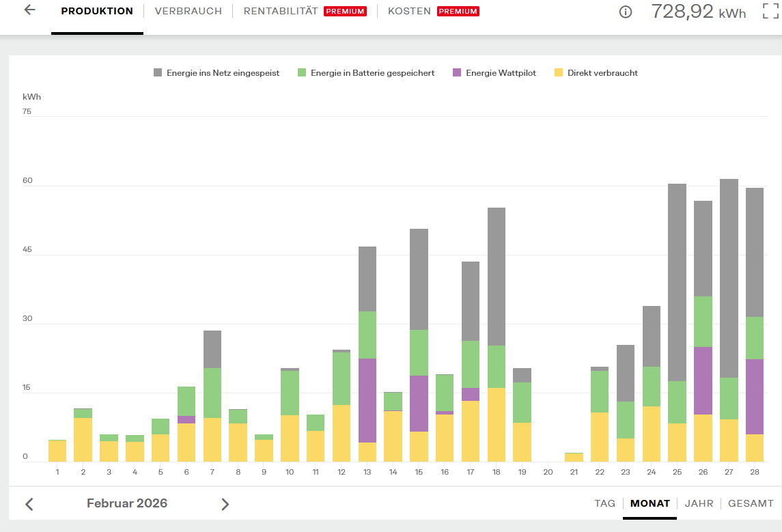Click the PREMIUM badge next to Rentabilität
The height and width of the screenshot is (532, 782).
(345, 11)
